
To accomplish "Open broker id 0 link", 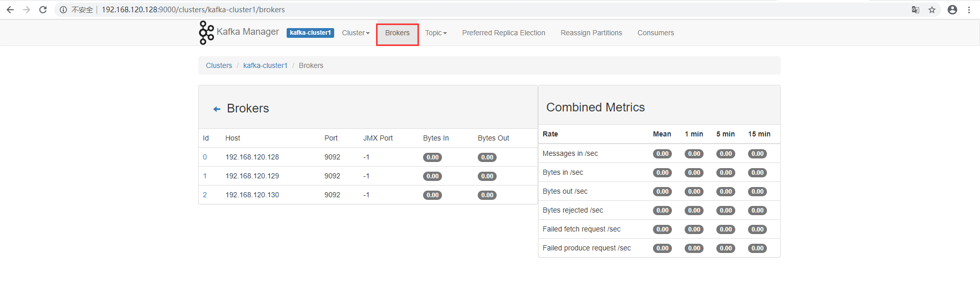I will 205,157.
